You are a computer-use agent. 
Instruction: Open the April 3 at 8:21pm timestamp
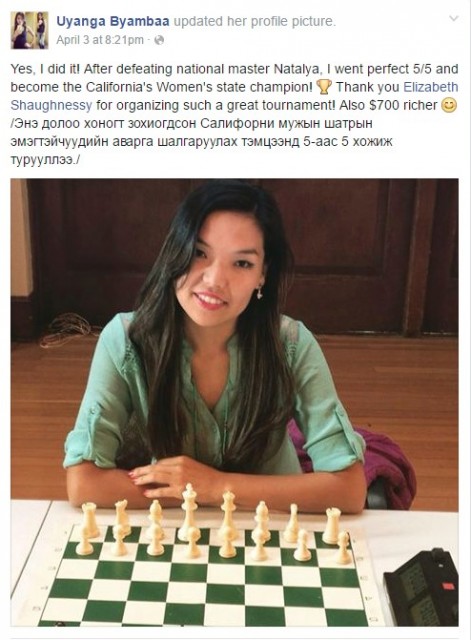coord(100,40)
